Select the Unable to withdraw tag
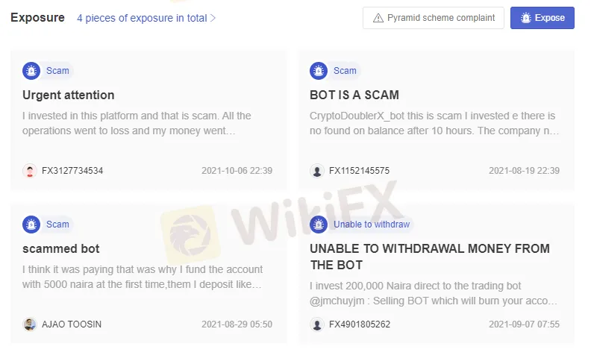Viewport: 591px width, 364px height. pyautogui.click(x=372, y=225)
